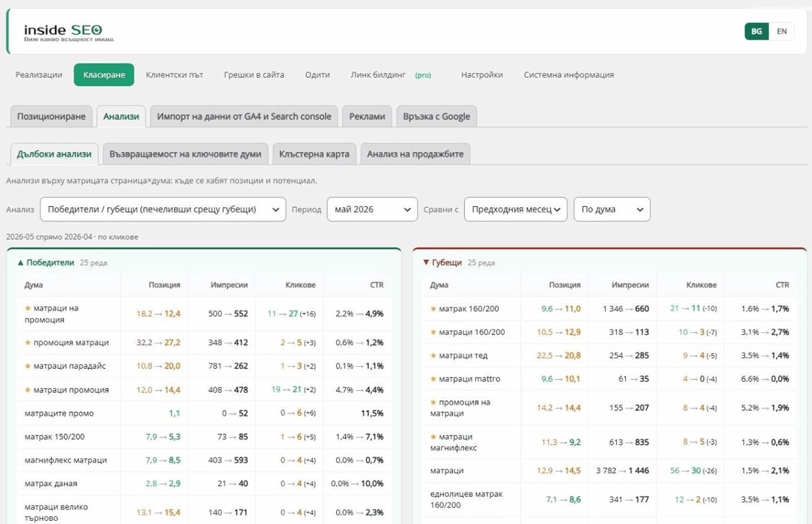
Task: Switch to Позициониране tab
Action: point(51,116)
